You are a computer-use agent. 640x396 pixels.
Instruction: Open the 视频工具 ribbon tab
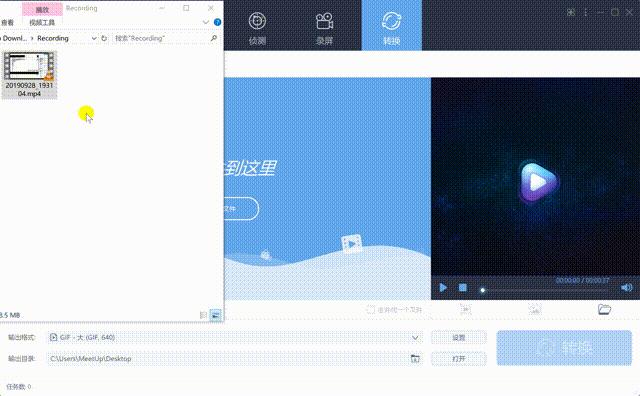pyautogui.click(x=42, y=22)
